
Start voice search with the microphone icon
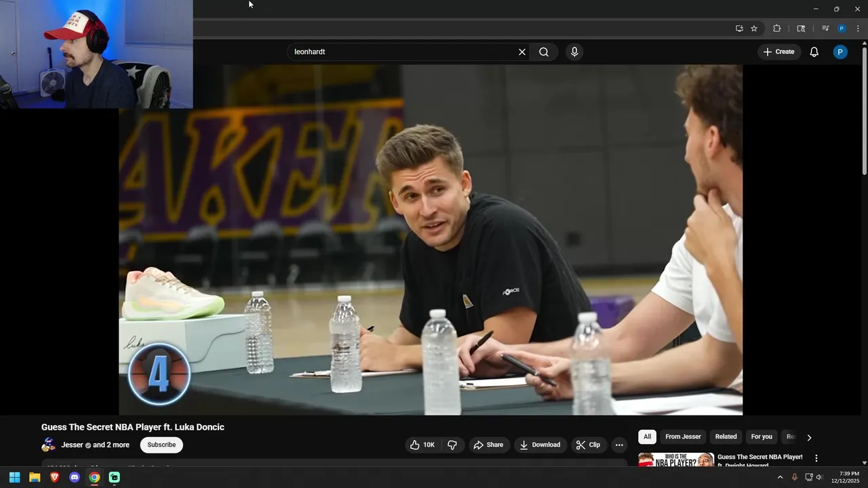(x=574, y=52)
